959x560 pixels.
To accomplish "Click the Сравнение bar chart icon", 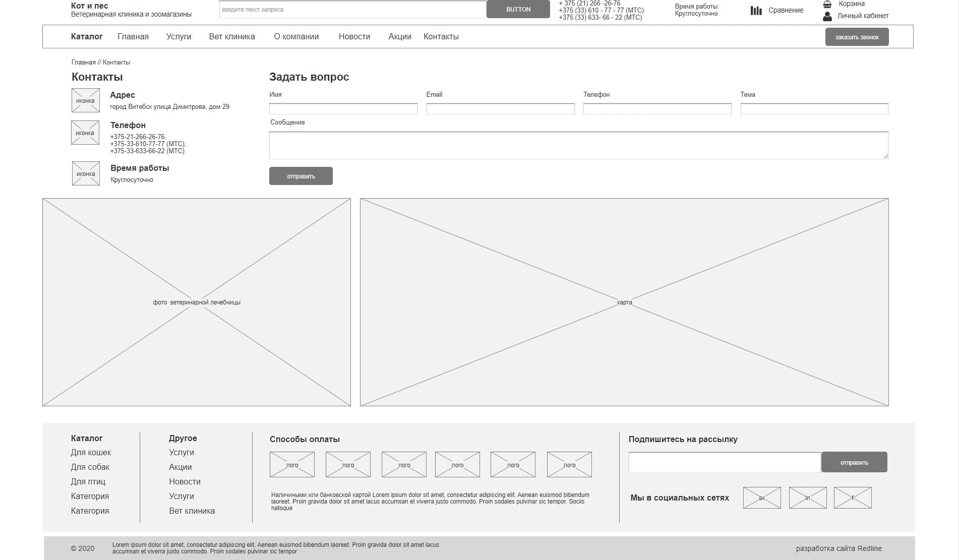I will (756, 10).
